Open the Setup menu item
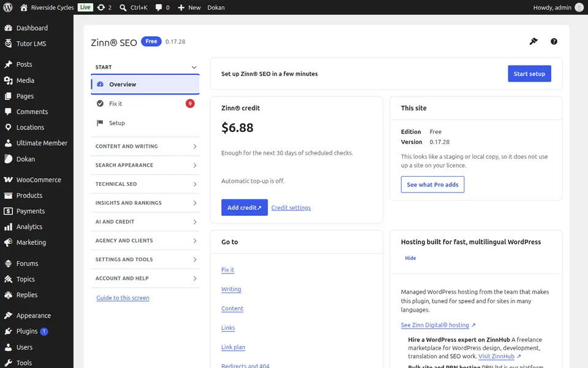Viewport: 588px width, 368px height. (145, 123)
